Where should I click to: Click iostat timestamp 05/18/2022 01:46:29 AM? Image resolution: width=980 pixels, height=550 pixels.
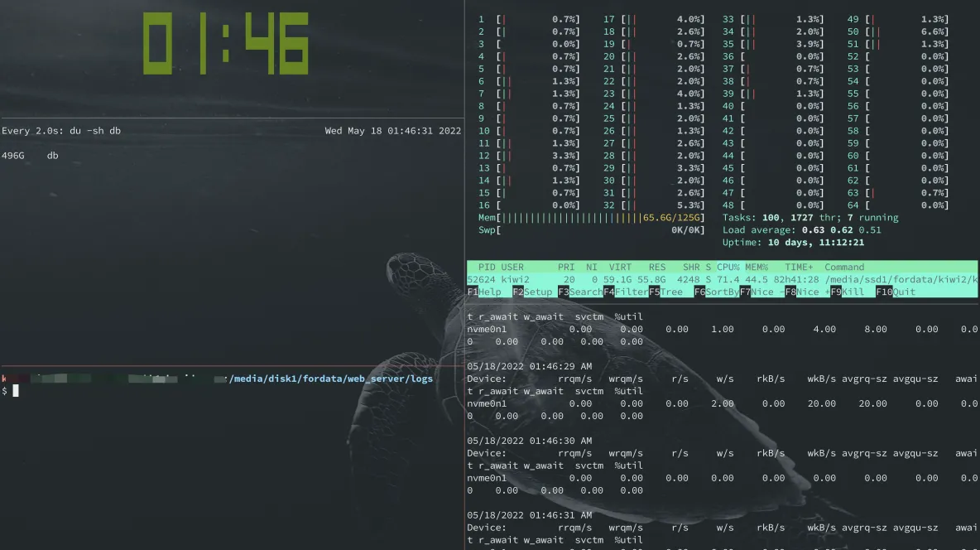point(530,367)
